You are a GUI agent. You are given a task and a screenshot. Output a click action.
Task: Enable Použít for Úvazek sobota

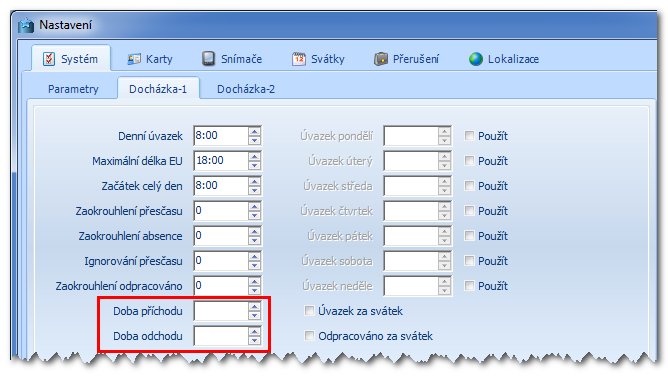pyautogui.click(x=469, y=260)
